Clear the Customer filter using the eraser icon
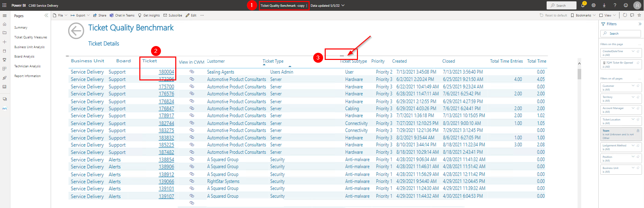Screen dimensions: 644x208 [x=638, y=86]
